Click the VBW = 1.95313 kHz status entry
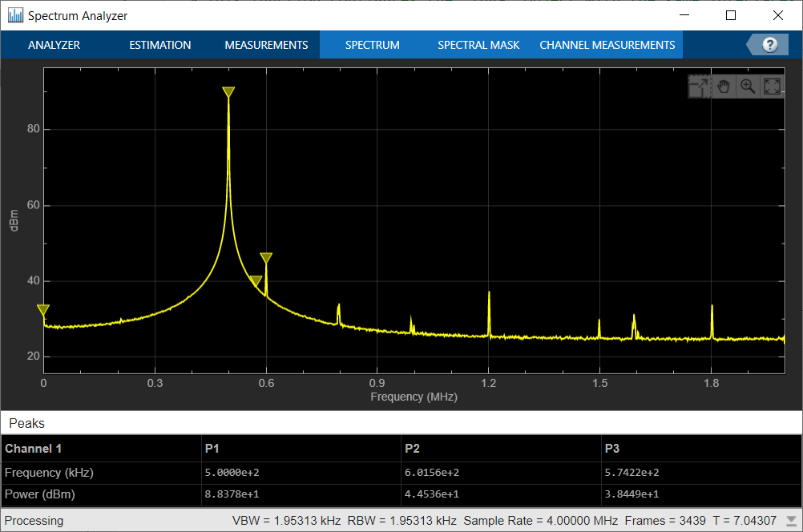The height and width of the screenshot is (532, 803). (x=286, y=521)
